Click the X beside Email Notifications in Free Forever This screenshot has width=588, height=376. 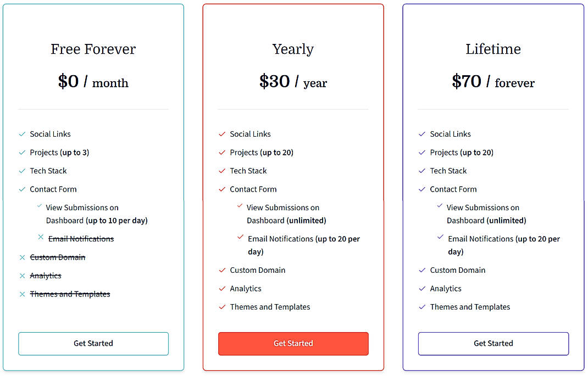(41, 238)
